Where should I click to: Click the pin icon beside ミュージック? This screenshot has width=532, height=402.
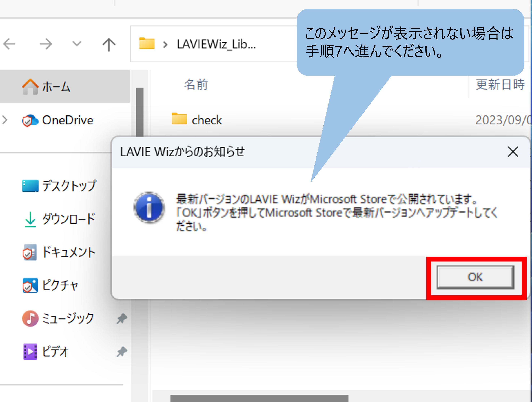click(x=122, y=318)
